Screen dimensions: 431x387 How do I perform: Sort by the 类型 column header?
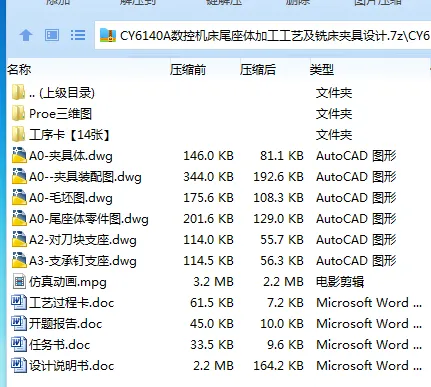point(322,70)
